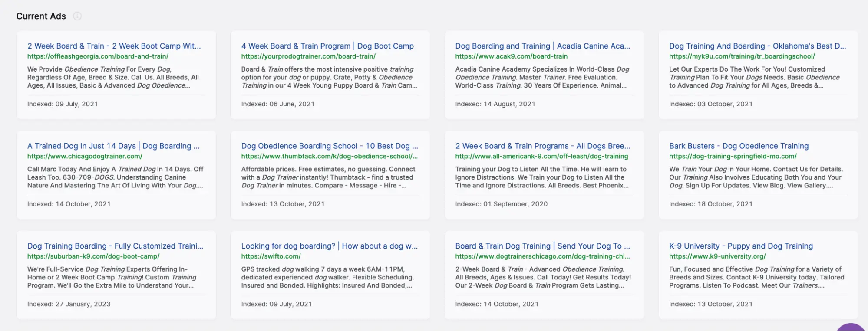Image resolution: width=868 pixels, height=331 pixels.
Task: Click the all-americank-9.com off-leash URL
Action: 541,156
